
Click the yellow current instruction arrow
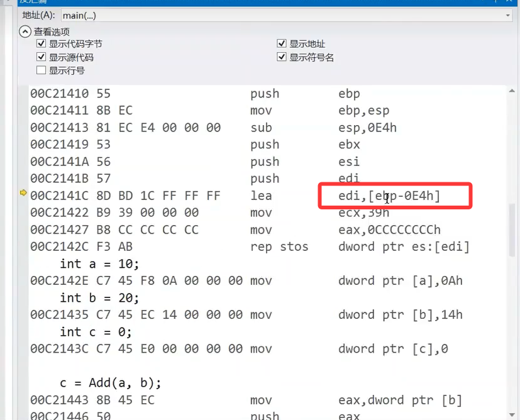pyautogui.click(x=23, y=192)
